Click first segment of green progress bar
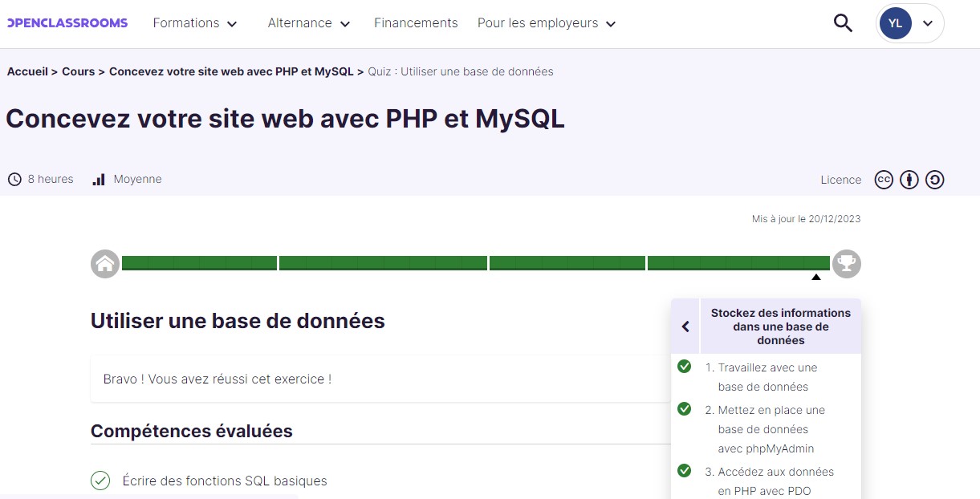Screen dimensions: 980x499 (199, 263)
